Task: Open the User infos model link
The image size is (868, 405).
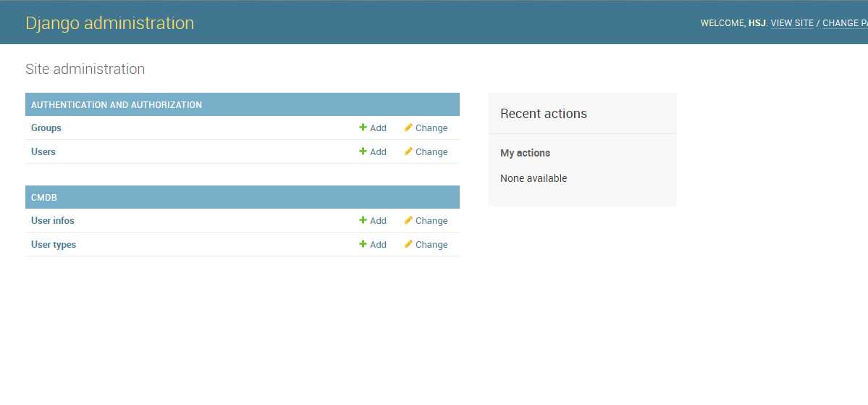Action: 53,220
